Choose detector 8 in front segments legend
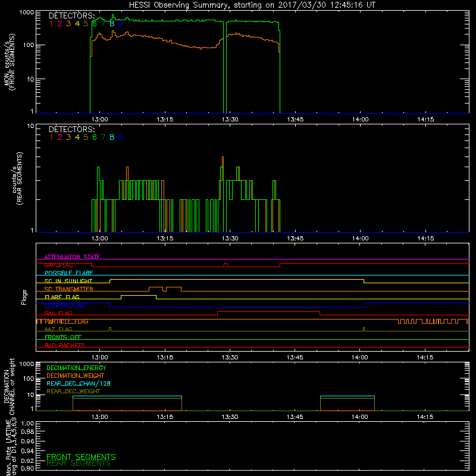This screenshot has width=476, height=476. [112, 23]
